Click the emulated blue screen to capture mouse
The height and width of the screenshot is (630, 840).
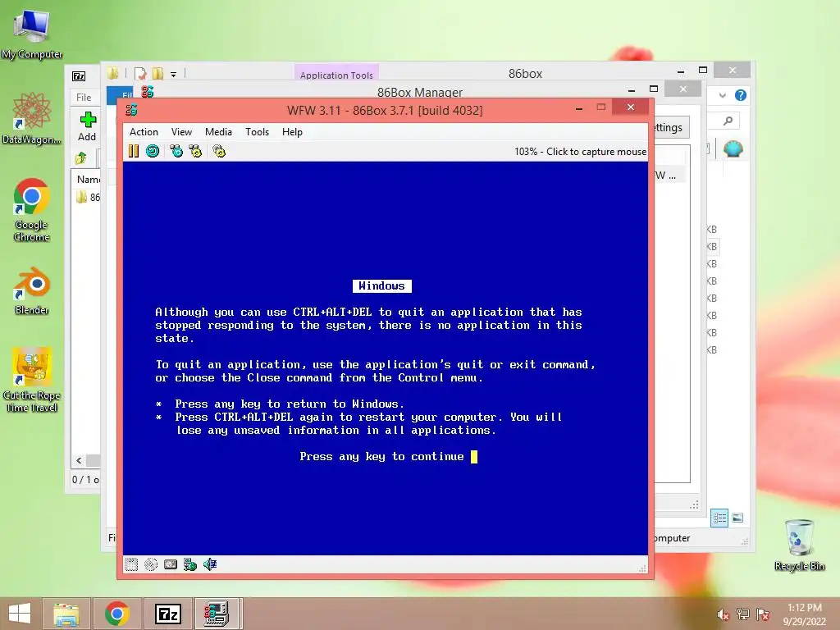pyautogui.click(x=386, y=358)
